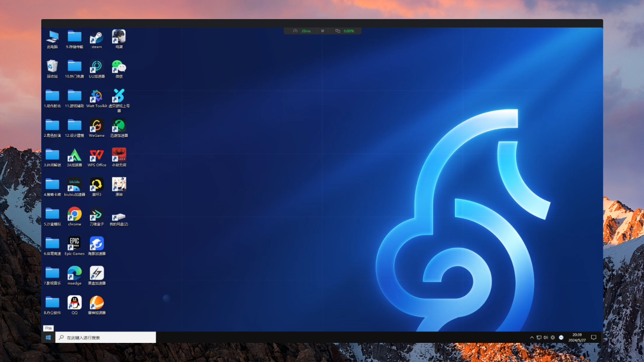Image resolution: width=644 pixels, height=362 pixels.
Task: Open the 雷神加速器 shortcut
Action: coord(97,305)
